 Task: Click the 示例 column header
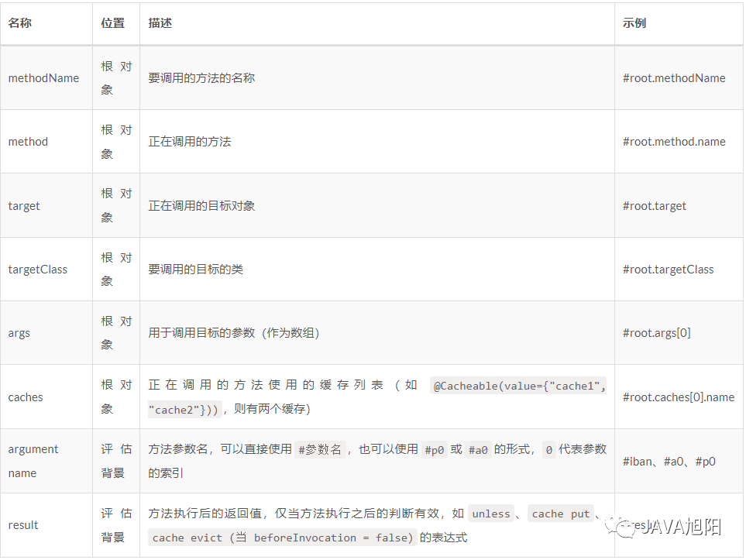tap(633, 23)
